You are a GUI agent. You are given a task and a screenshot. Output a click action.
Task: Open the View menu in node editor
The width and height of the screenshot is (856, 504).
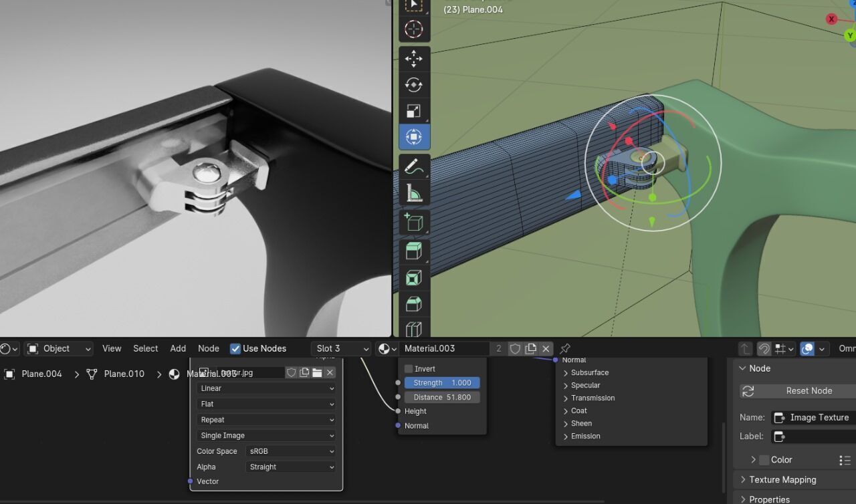(x=112, y=348)
